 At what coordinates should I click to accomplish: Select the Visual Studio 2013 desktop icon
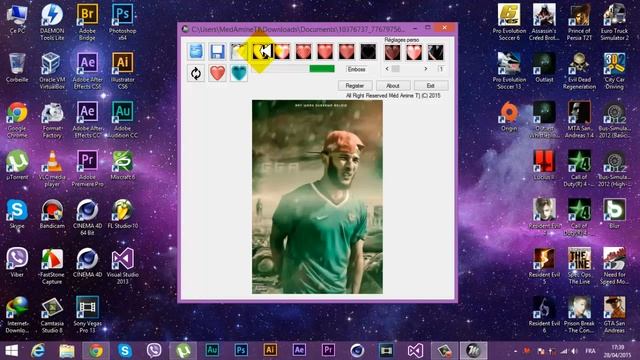122,266
